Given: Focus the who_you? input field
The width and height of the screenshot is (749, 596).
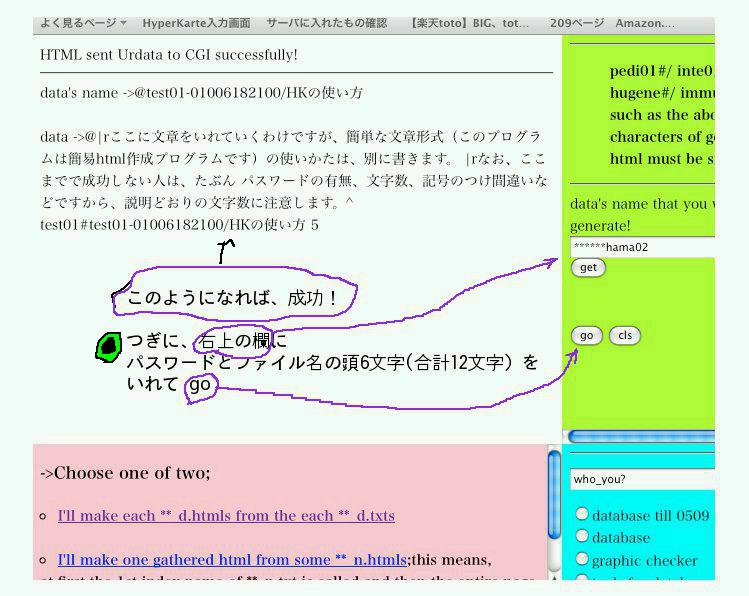Looking at the screenshot, I should [x=642, y=479].
